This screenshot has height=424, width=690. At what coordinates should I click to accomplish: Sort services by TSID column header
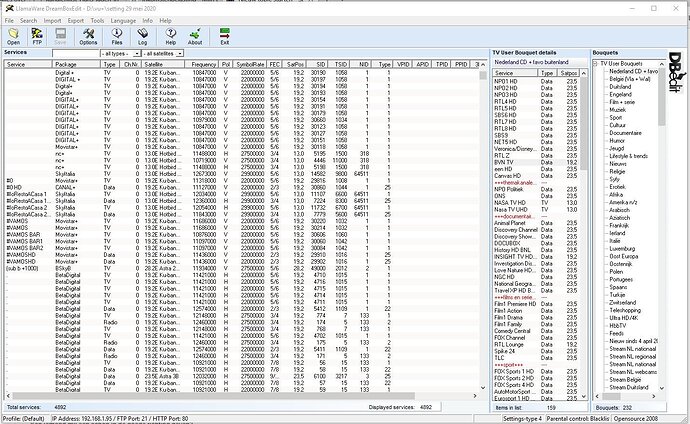point(339,64)
